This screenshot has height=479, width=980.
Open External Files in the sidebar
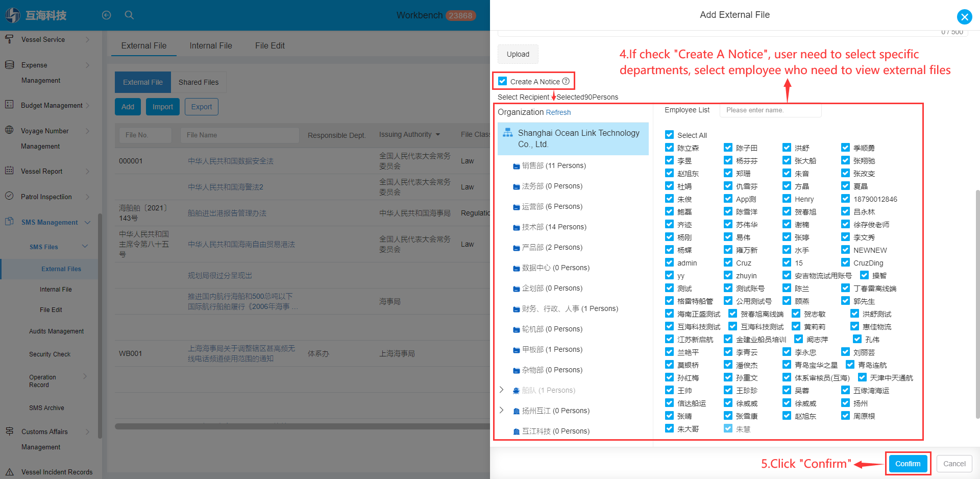61,269
